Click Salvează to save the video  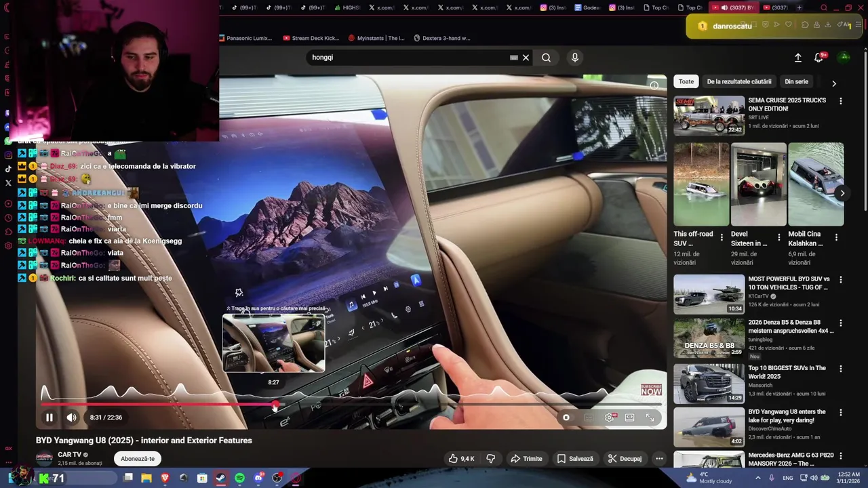point(575,459)
